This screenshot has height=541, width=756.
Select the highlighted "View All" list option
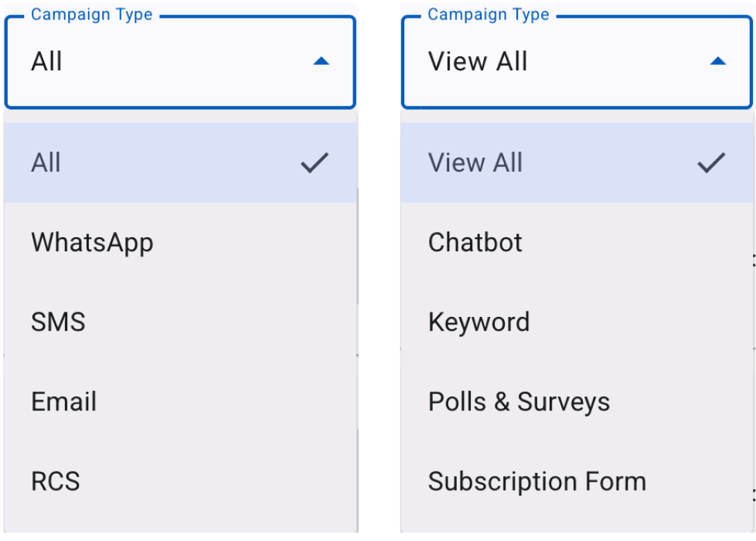point(577,162)
